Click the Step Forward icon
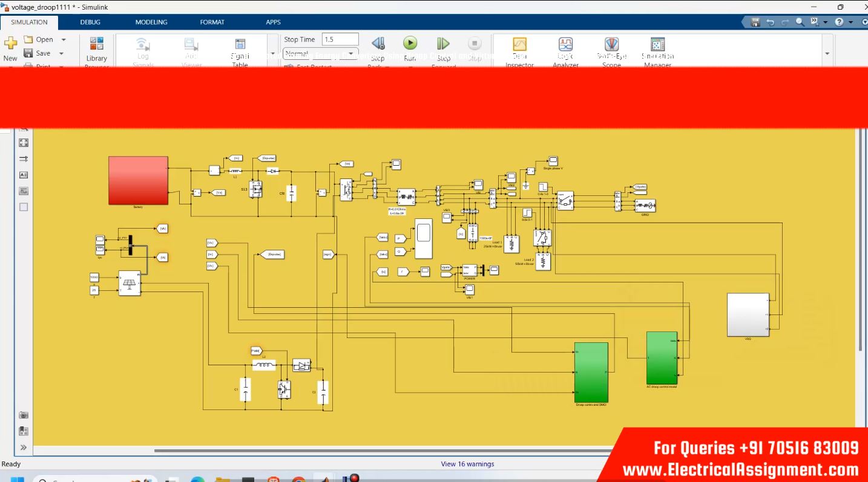Screen dimensions: 868x482 coord(443,44)
